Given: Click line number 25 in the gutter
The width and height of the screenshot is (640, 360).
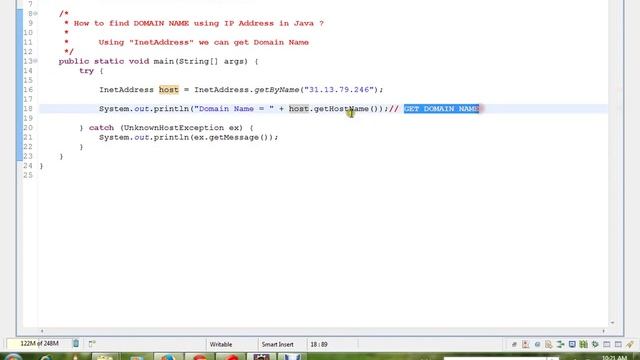Looking at the screenshot, I should (x=28, y=175).
